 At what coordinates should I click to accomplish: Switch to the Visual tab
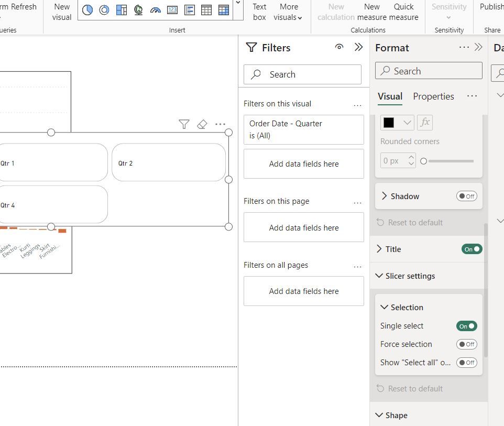click(390, 96)
